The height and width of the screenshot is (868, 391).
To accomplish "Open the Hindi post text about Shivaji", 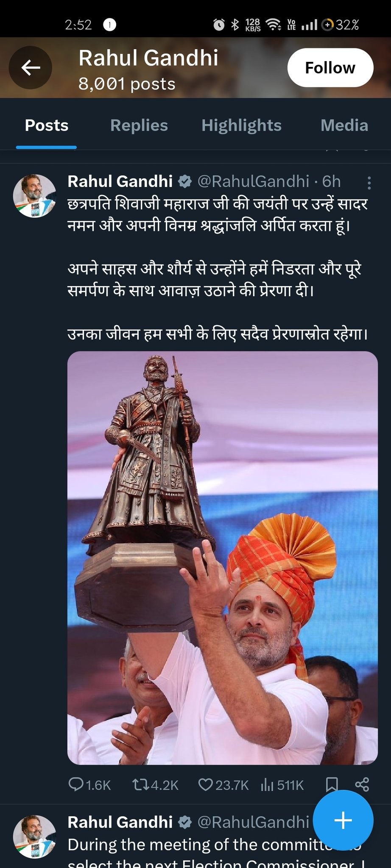I will [x=218, y=269].
